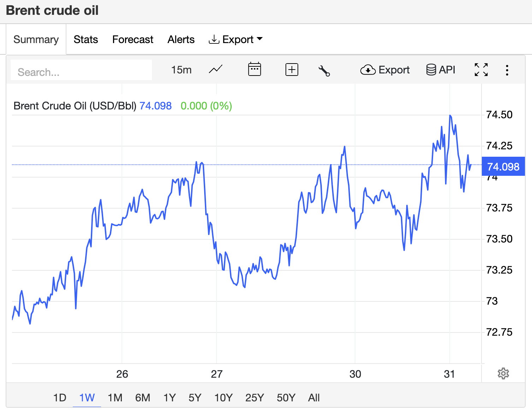Expand the Export dropdown in tab bar
Image resolution: width=532 pixels, height=413 pixels.
tap(236, 40)
